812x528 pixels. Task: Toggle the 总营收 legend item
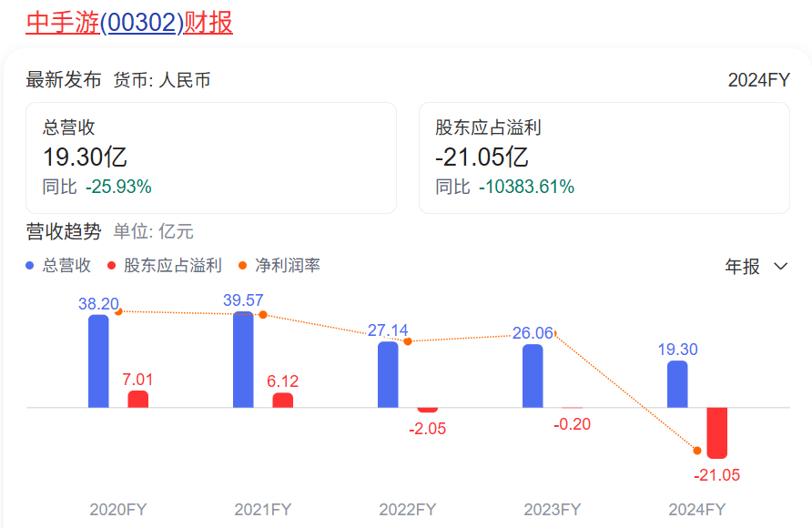[x=58, y=266]
